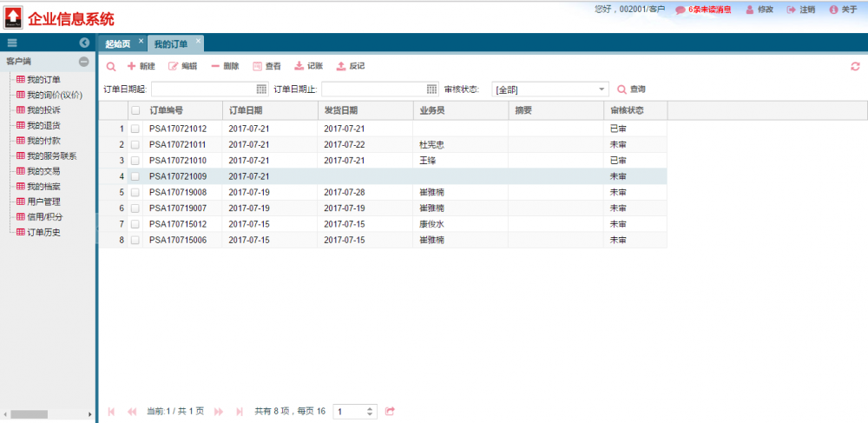Screen dimensions: 868x423
Task: Check the box for order PSA170721012
Action: point(135,129)
